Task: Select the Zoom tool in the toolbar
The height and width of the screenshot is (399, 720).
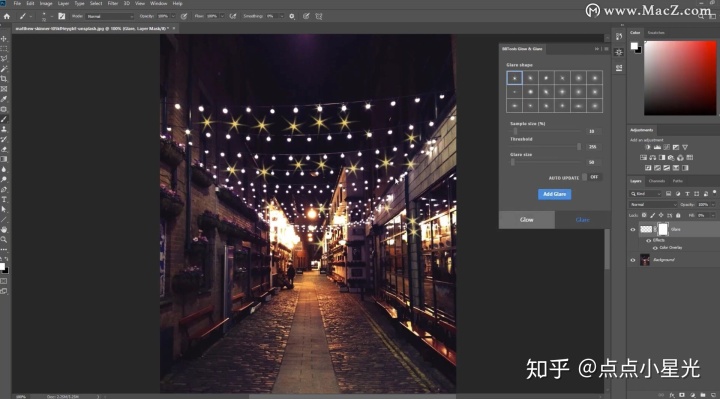Action: (x=4, y=240)
